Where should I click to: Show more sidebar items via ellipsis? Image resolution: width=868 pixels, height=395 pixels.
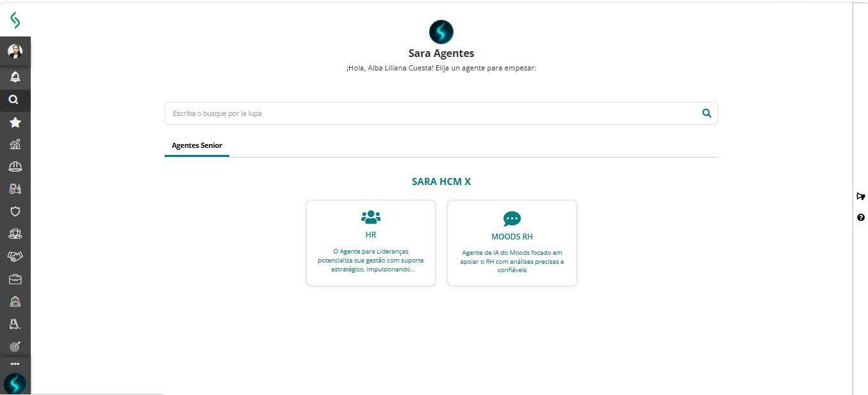point(15,364)
